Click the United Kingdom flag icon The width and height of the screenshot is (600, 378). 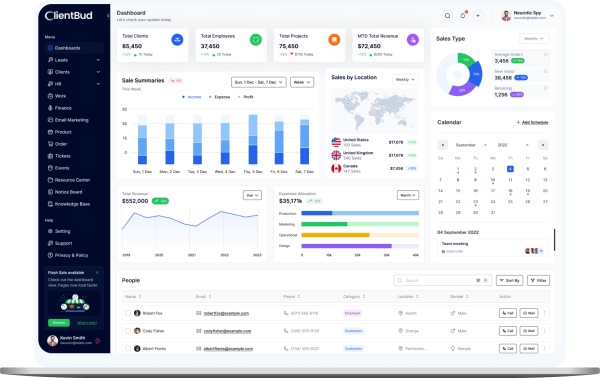coord(336,155)
